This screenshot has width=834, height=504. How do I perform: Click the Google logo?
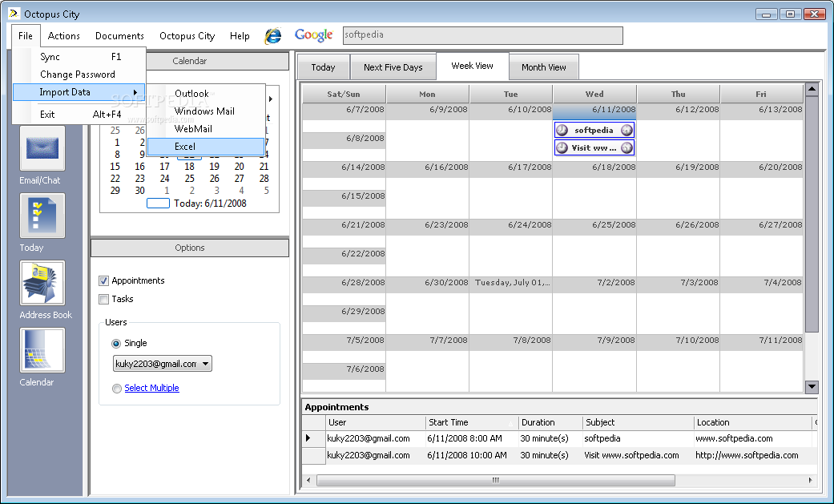[x=314, y=35]
